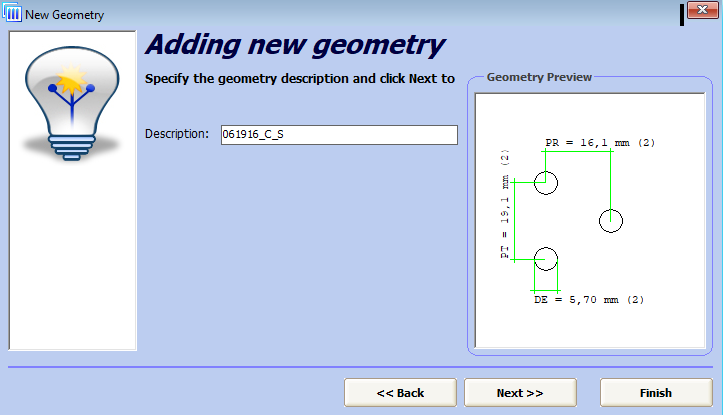Select the circle just below the PR label
Viewport: 723px width, 415px height.
point(545,182)
